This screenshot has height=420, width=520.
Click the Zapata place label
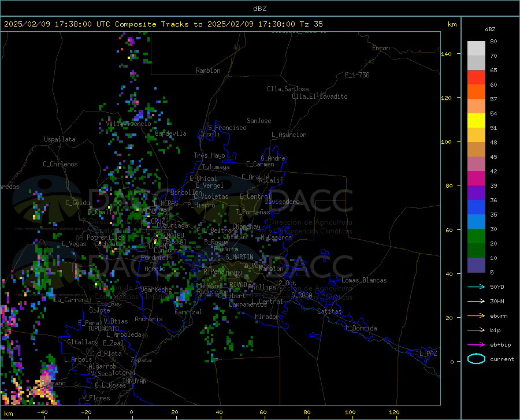point(141,360)
